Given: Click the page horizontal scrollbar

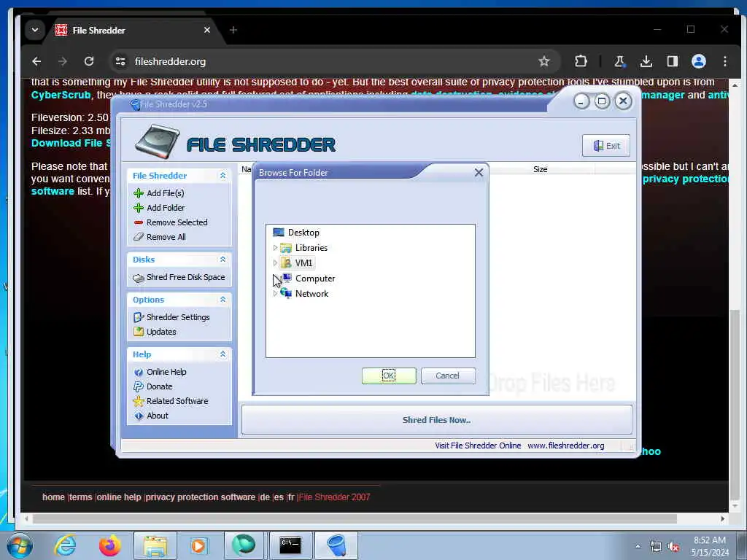Looking at the screenshot, I should [355, 518].
